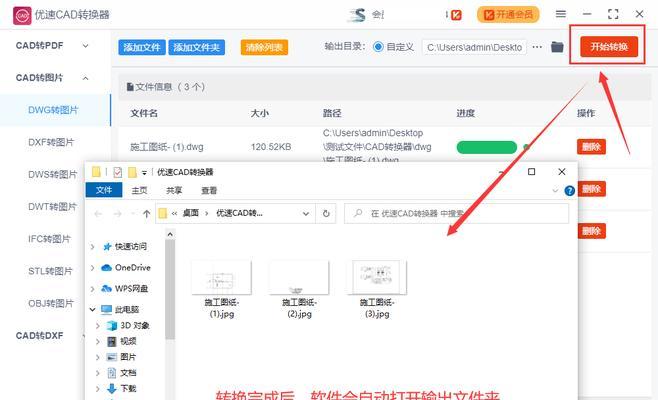Open the quick access toolbar customize dropdown
This screenshot has width=658, height=400.
144,173
